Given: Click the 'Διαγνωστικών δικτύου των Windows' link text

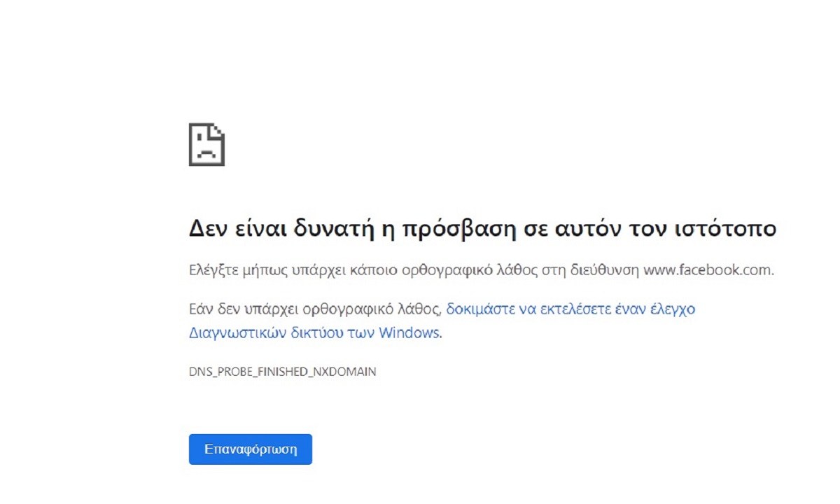Looking at the screenshot, I should pos(315,333).
